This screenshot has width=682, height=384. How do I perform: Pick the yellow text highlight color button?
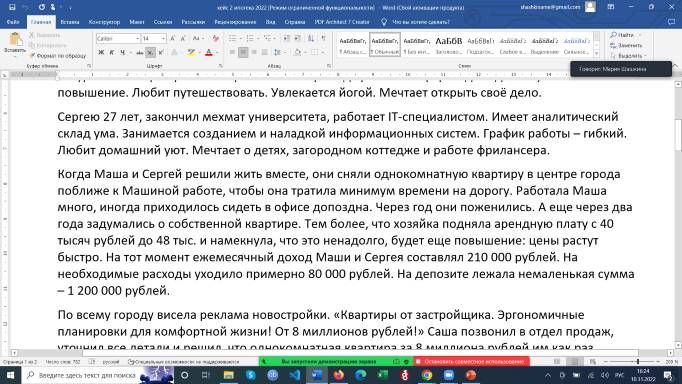coord(190,52)
